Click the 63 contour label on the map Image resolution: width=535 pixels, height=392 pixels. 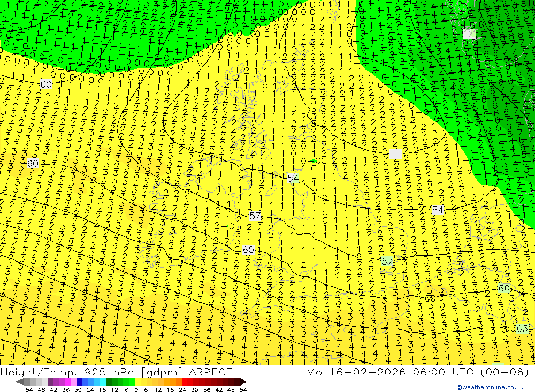pos(522,328)
